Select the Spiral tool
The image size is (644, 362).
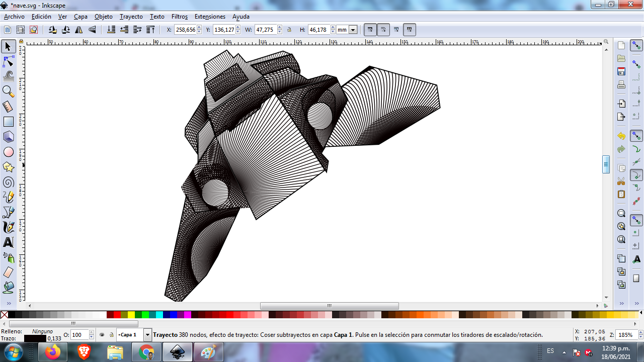pos(9,182)
